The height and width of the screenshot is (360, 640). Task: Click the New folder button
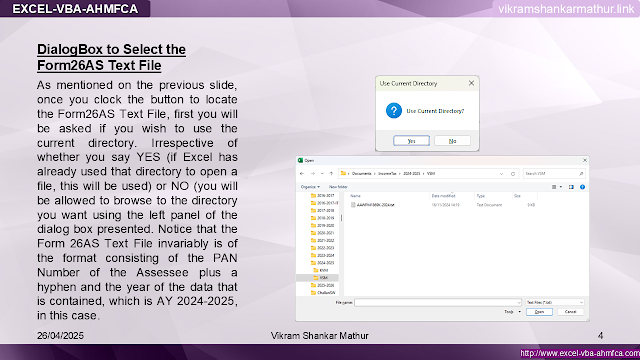(338, 187)
